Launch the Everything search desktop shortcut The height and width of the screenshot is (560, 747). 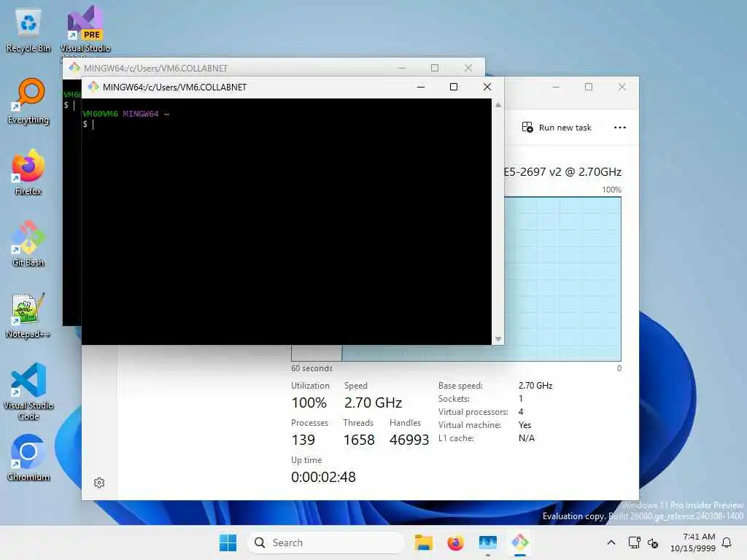pyautogui.click(x=28, y=101)
